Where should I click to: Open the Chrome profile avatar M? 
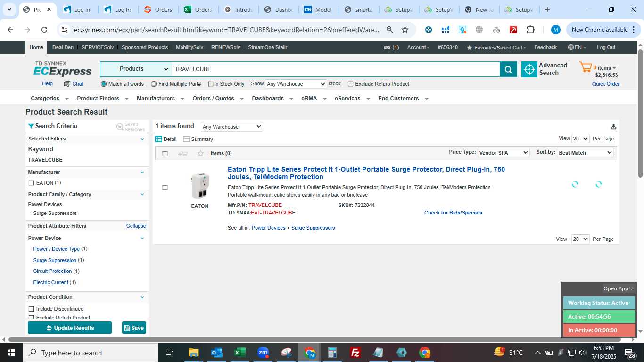556,30
